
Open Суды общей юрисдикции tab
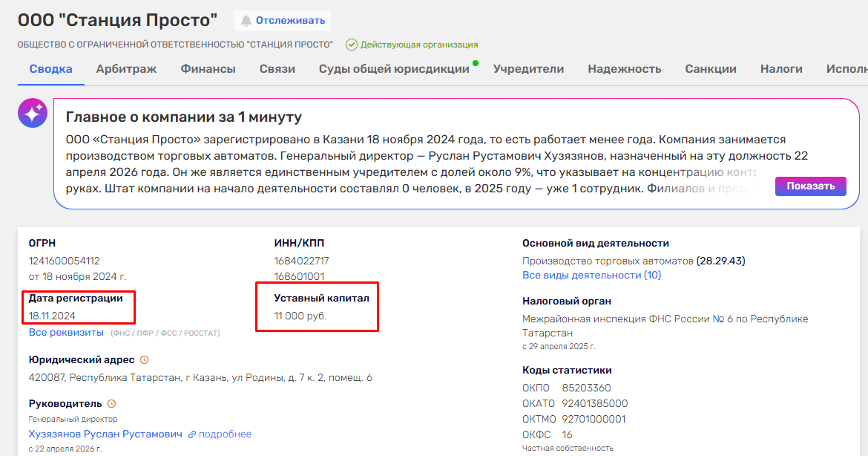pyautogui.click(x=394, y=69)
